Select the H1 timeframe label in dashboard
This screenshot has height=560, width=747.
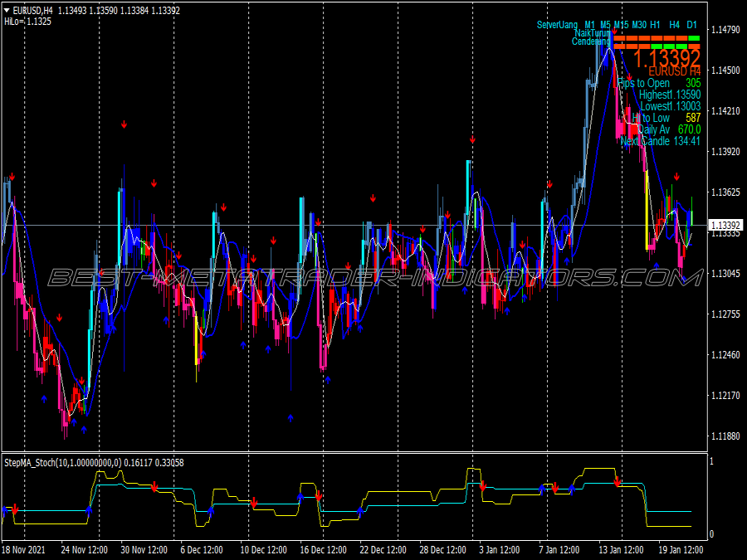[x=655, y=25]
